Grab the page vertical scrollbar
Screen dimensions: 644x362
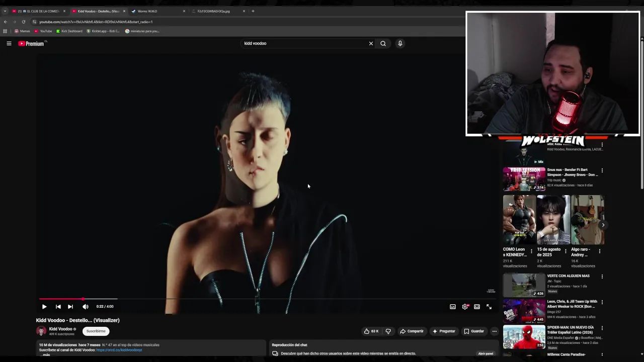click(641, 116)
